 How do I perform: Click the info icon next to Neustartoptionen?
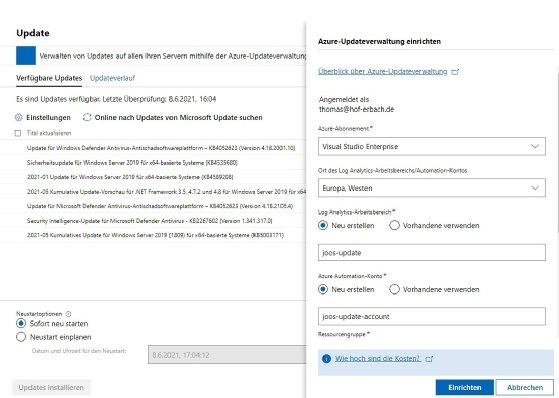tap(68, 314)
